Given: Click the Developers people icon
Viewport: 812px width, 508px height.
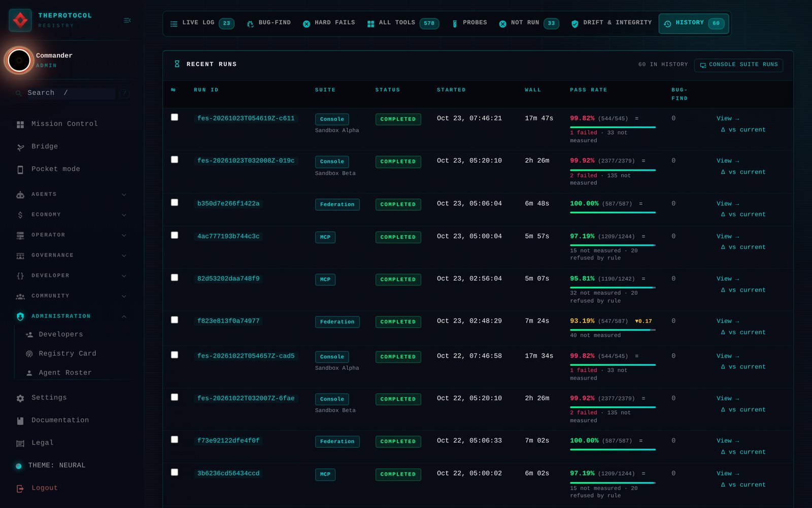Looking at the screenshot, I should (x=29, y=335).
